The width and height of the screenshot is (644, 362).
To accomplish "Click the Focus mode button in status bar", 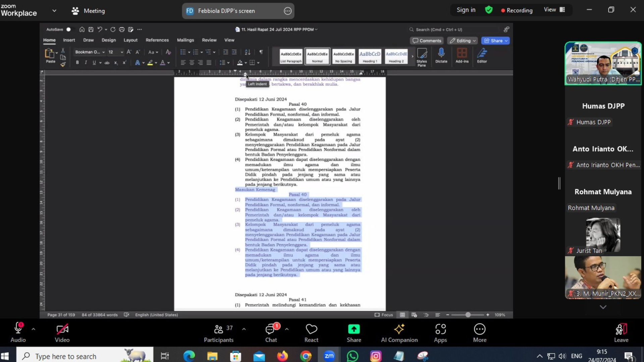I will click(383, 315).
